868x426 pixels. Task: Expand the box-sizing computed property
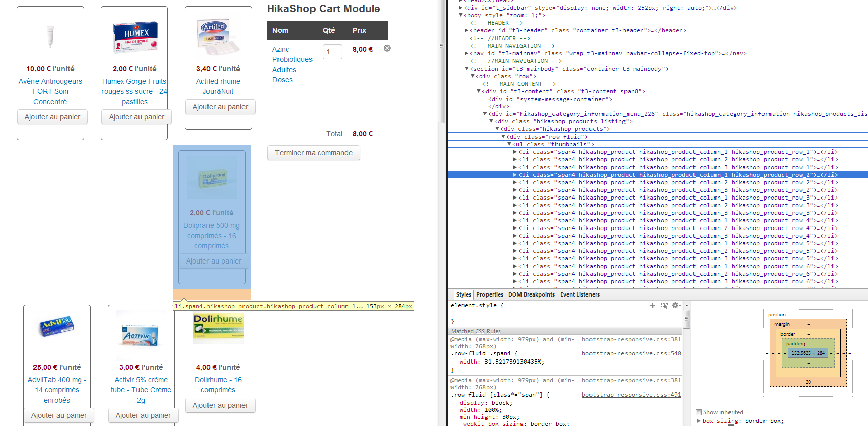(x=699, y=421)
